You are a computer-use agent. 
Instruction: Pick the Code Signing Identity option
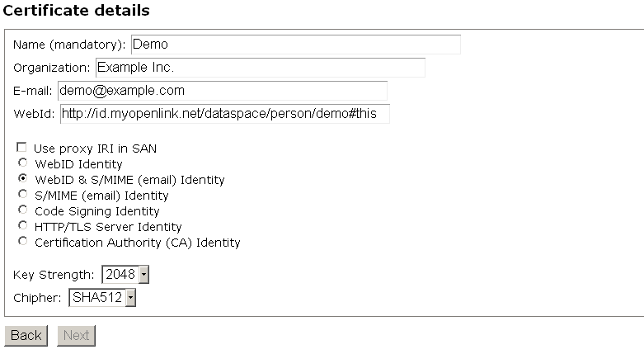[x=22, y=210]
